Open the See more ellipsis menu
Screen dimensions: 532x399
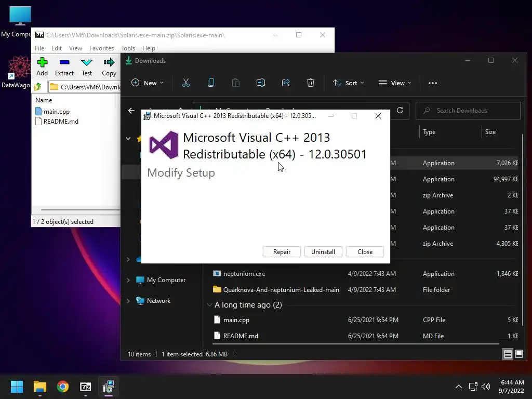pyautogui.click(x=433, y=83)
